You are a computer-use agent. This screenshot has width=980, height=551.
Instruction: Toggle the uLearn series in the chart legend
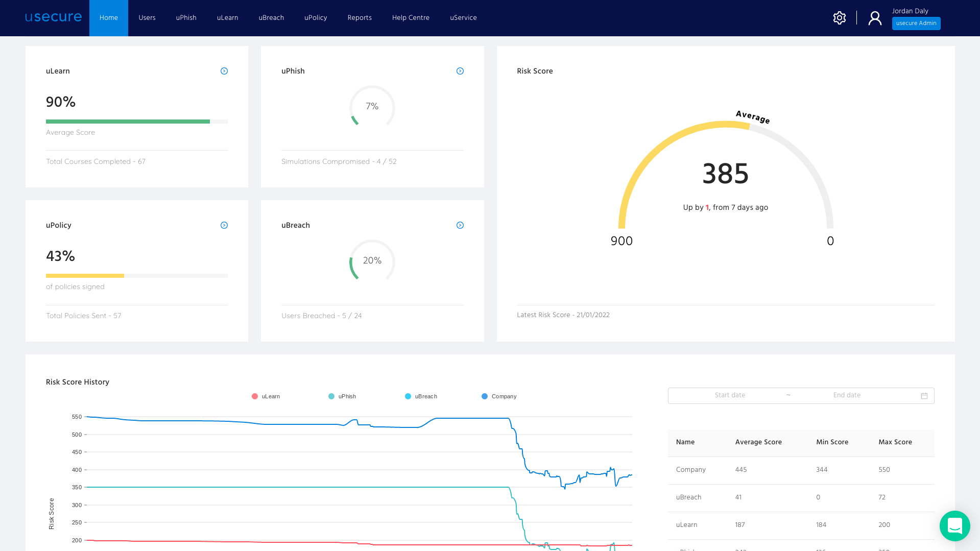pos(266,396)
